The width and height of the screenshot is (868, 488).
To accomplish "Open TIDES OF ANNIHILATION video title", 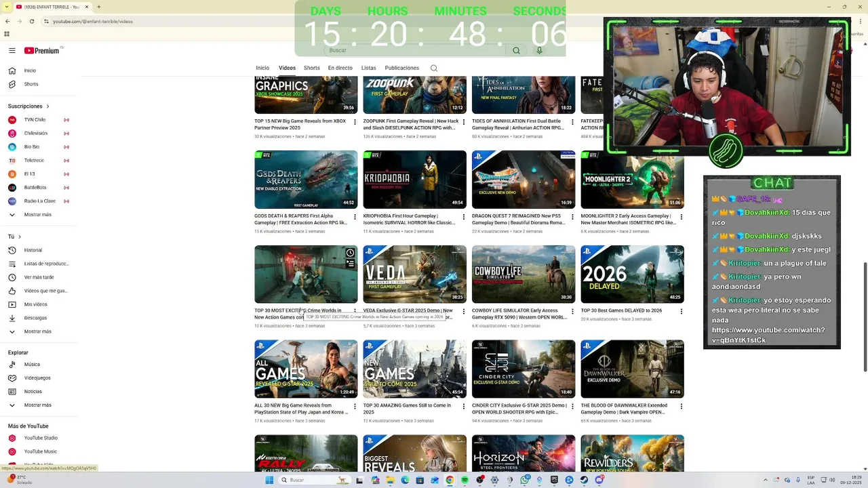I will (x=519, y=124).
